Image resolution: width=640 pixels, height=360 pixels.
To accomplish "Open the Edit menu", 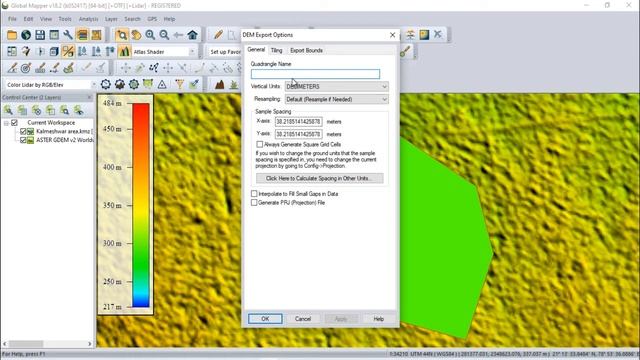I will click(28, 19).
